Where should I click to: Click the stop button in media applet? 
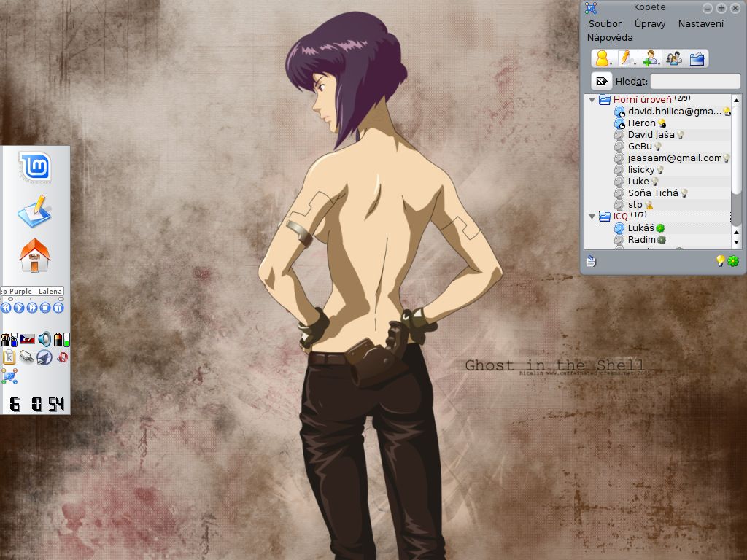click(x=44, y=308)
